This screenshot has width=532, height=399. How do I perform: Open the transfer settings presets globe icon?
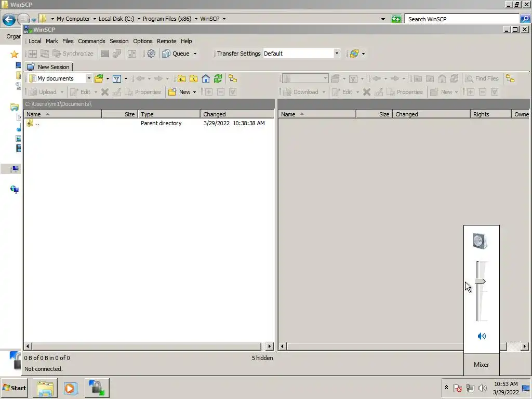354,54
